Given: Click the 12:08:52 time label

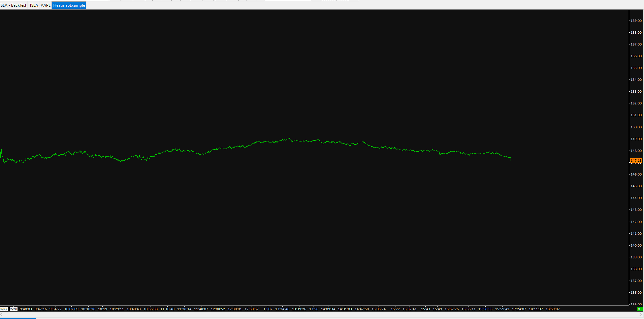Looking at the screenshot, I should tap(218, 309).
